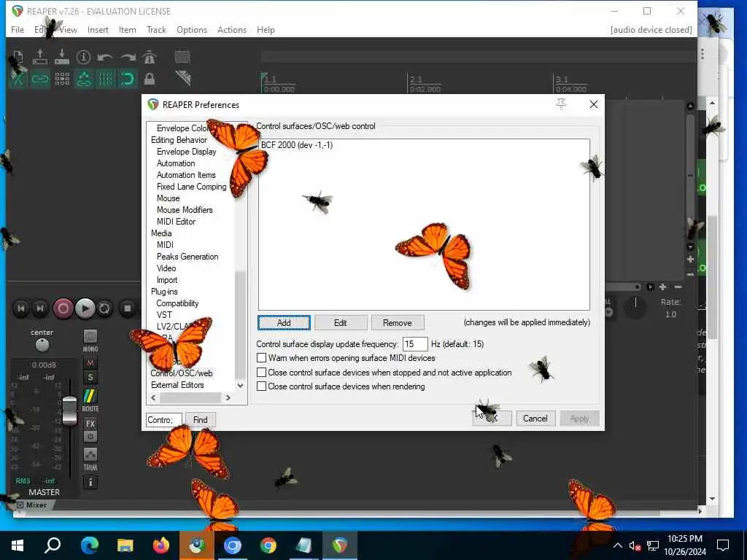This screenshot has width=747, height=560.
Task: Open master FX chain button
Action: tap(90, 424)
